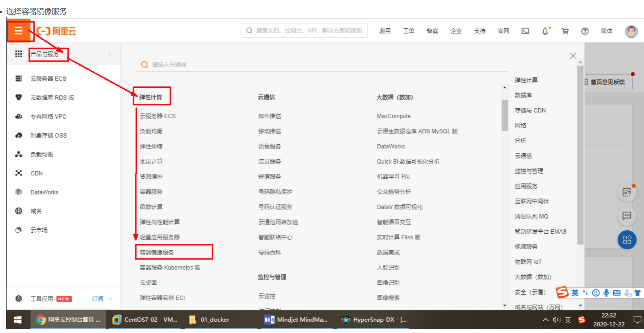Screen dimensions: 644x333
Task: Click the floating survey feedback icon
Action: (627, 192)
